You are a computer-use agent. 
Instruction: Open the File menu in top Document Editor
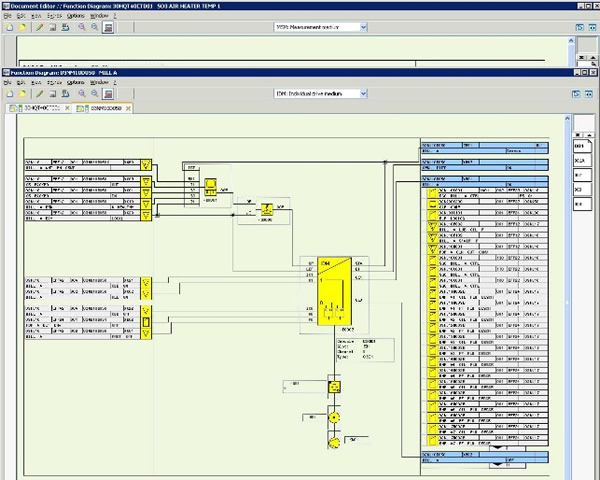(7, 17)
